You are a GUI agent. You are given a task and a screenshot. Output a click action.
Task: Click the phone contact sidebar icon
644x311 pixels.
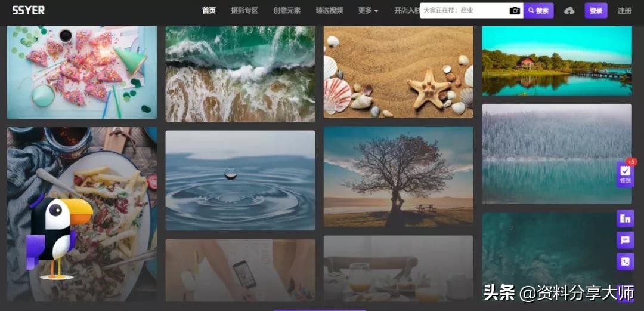click(625, 261)
